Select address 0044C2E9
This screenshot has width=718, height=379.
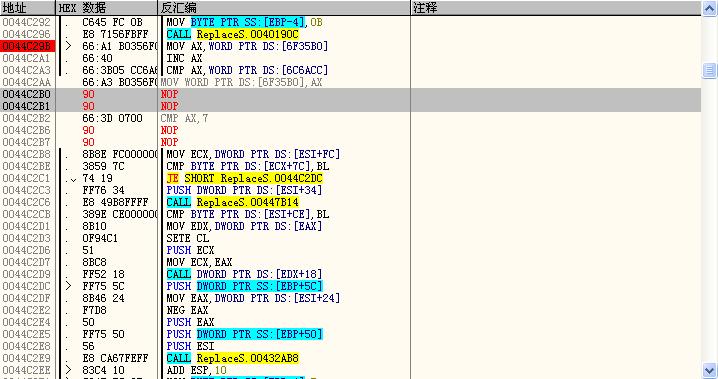coord(27,358)
